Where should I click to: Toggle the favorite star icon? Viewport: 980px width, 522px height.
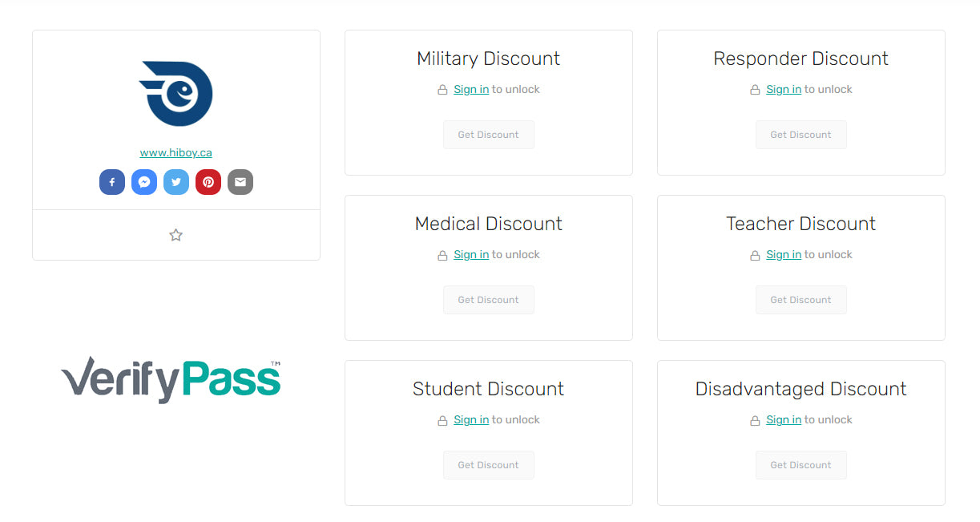tap(176, 235)
